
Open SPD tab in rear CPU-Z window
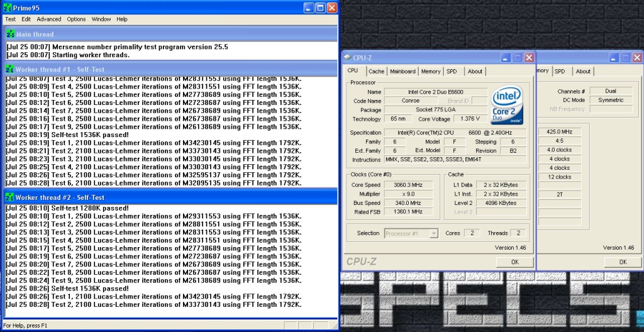560,72
